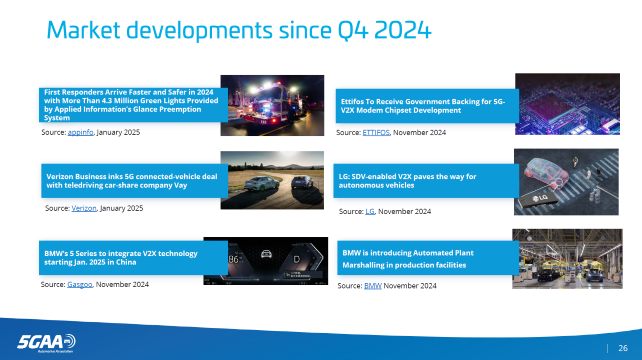Click the LG SDV-enabled V2X headline box
The image size is (642, 360).
(x=426, y=181)
